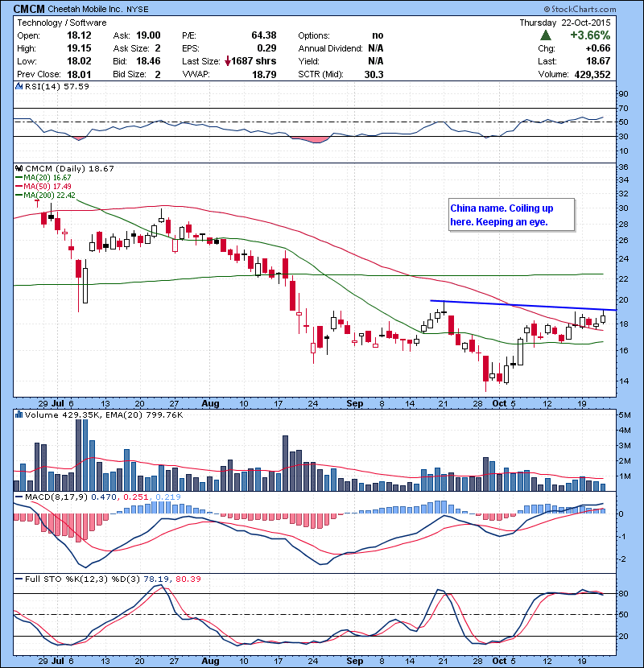
Task: Click the China name annotation text box
Action: [511, 215]
